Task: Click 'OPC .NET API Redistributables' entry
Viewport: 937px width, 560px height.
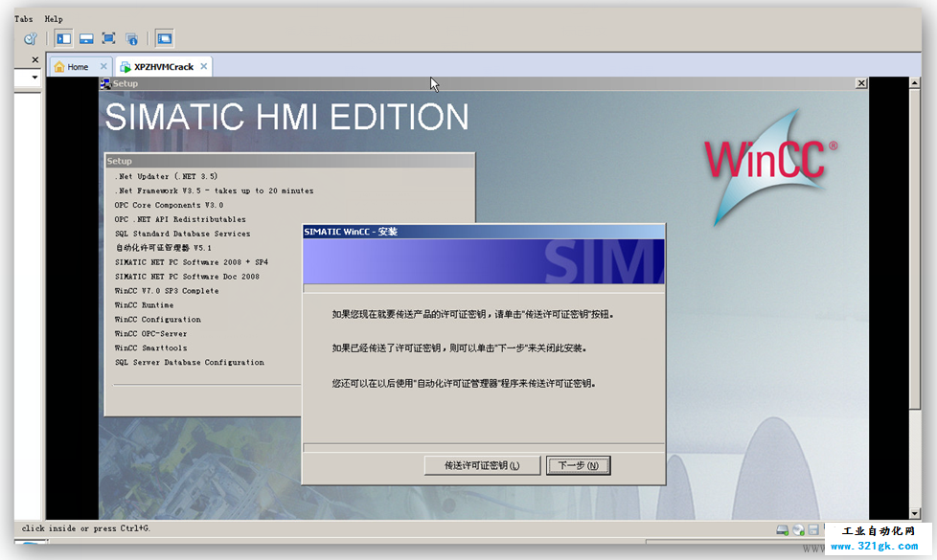Action: coord(180,219)
